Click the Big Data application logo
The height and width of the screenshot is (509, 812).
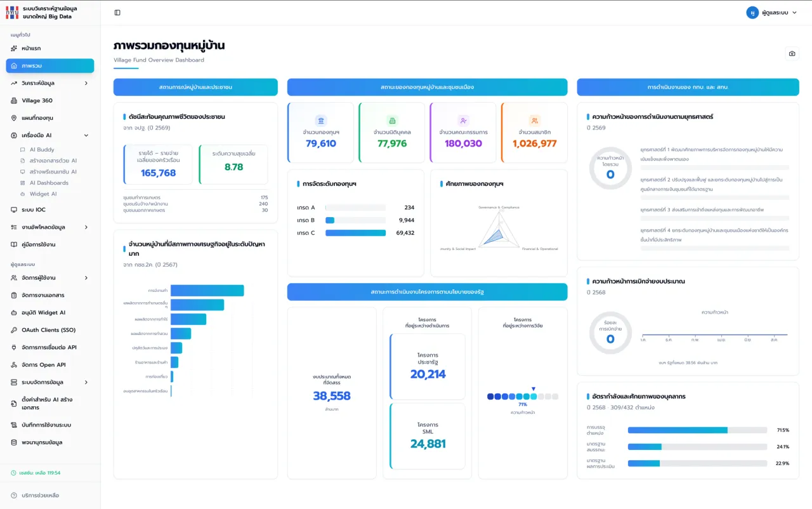coord(12,12)
